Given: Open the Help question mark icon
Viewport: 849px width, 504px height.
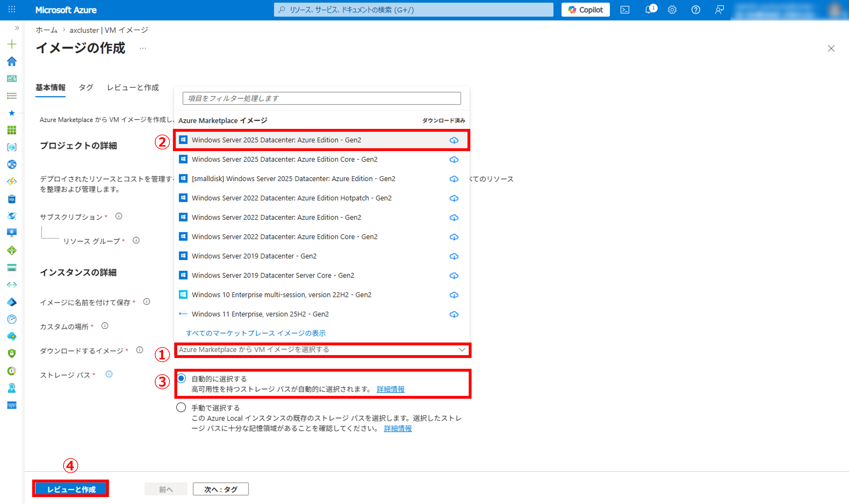Looking at the screenshot, I should point(696,10).
